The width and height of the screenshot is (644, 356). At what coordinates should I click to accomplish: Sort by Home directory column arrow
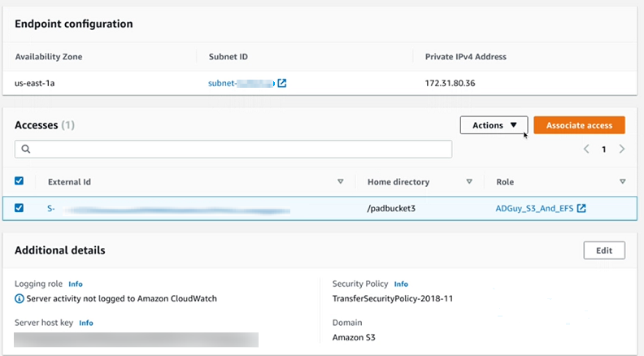tap(469, 182)
